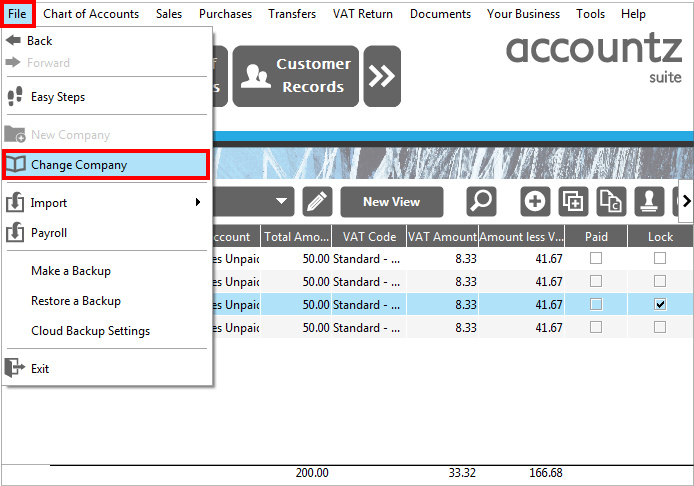Sort by Lock column header
This screenshot has height=486, width=694.
point(660,237)
